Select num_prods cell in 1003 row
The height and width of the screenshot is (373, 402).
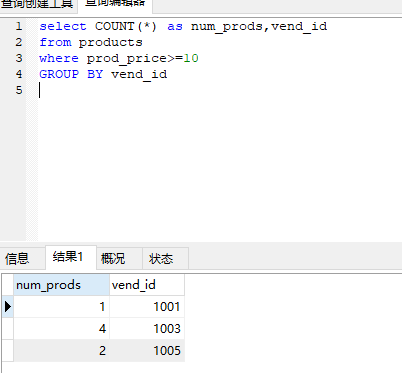coord(61,329)
